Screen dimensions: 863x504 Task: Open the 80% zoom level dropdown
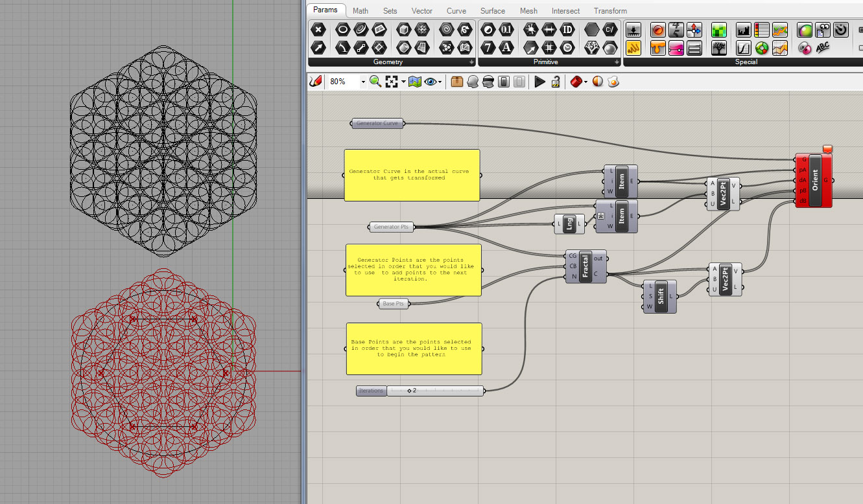pos(363,82)
